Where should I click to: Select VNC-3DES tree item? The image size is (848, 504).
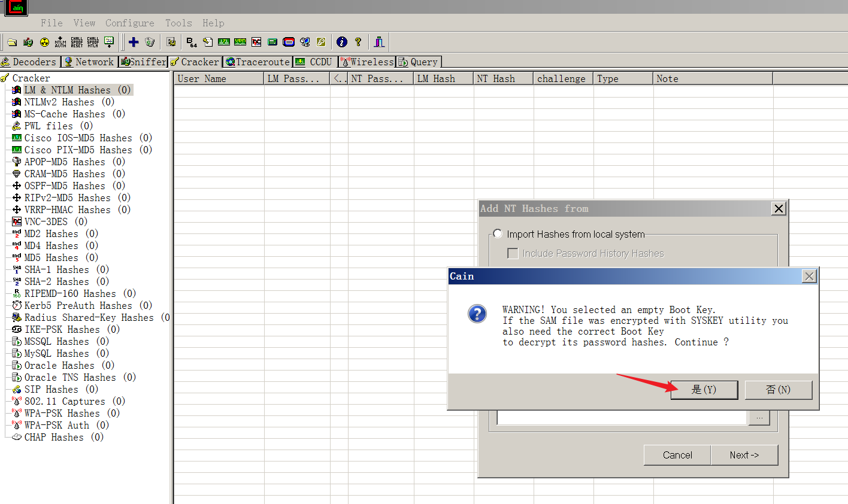tap(56, 221)
